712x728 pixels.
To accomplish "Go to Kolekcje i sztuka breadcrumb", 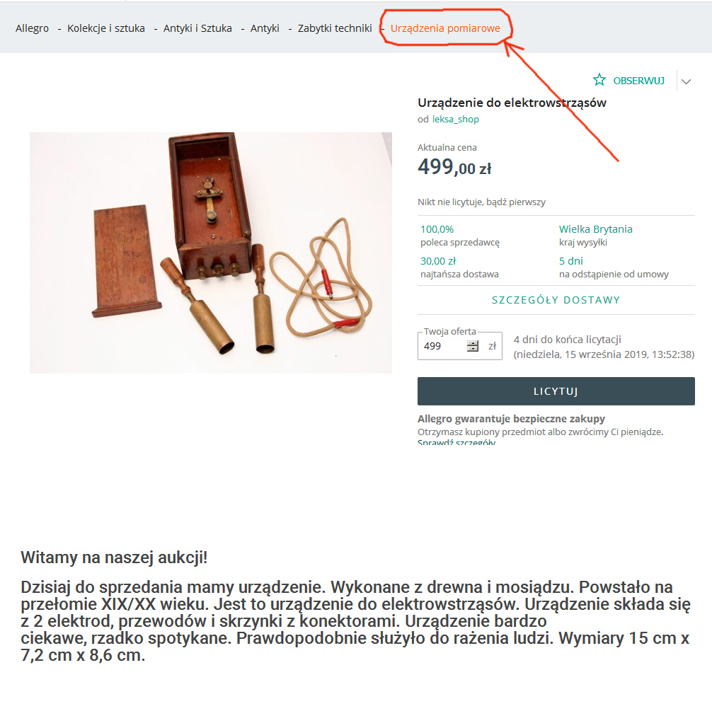I will [106, 28].
